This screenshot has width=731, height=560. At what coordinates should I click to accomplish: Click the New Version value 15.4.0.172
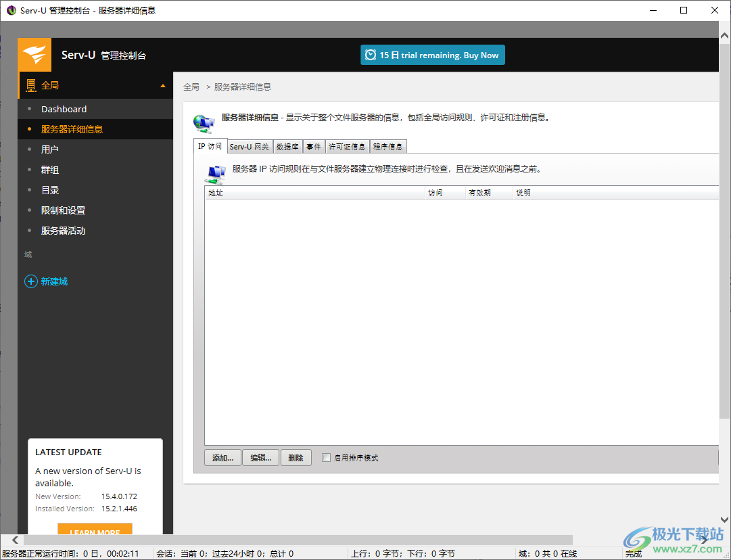119,496
